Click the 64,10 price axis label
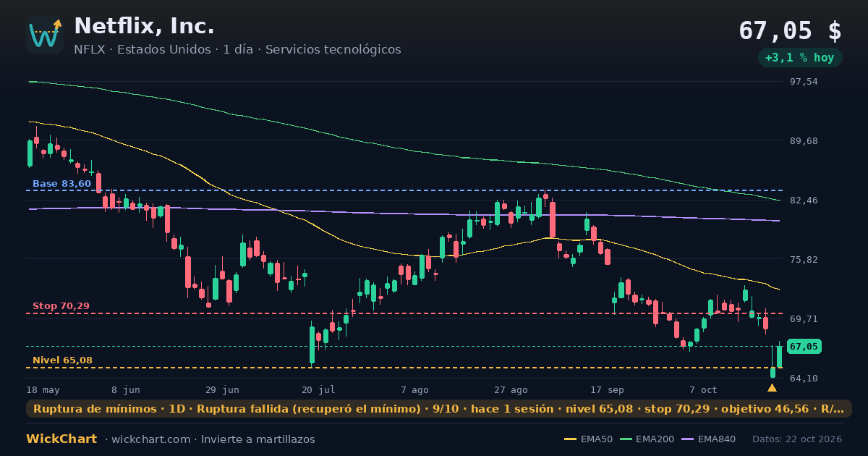The width and height of the screenshot is (868, 456). [x=804, y=379]
